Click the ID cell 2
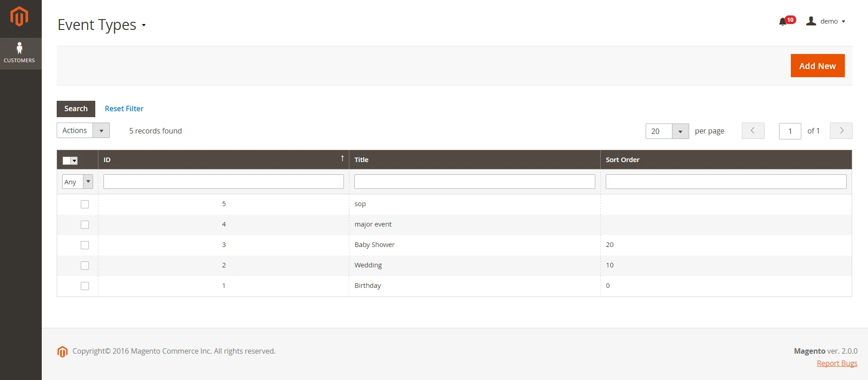Screen dimensions: 868x380 pos(224,266)
